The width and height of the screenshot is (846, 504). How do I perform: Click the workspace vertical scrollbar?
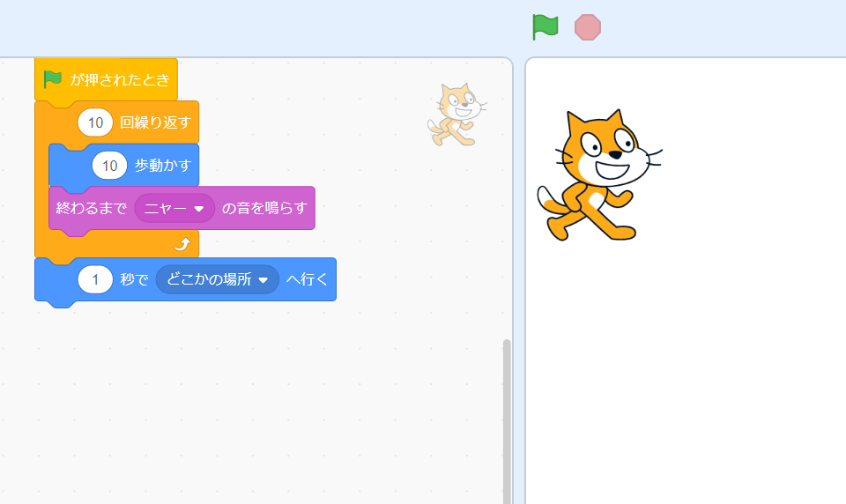click(507, 421)
